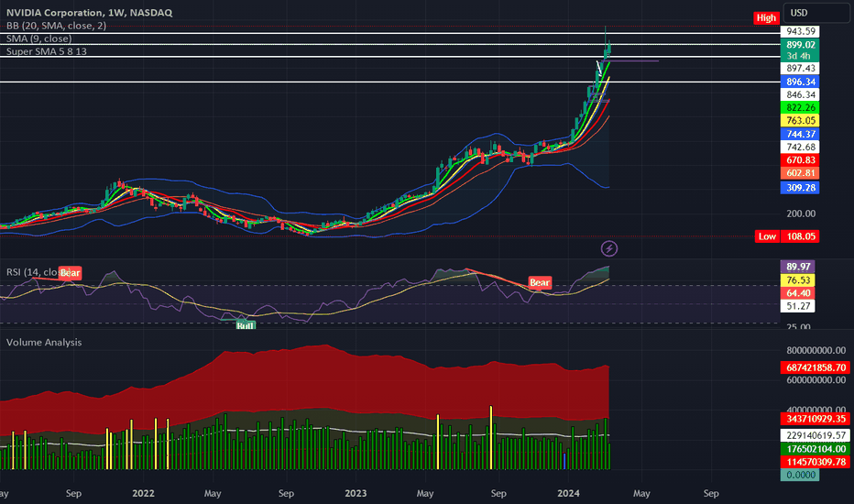Click the Bear divergence label near RSI title
This screenshot has height=504, width=854.
point(70,273)
